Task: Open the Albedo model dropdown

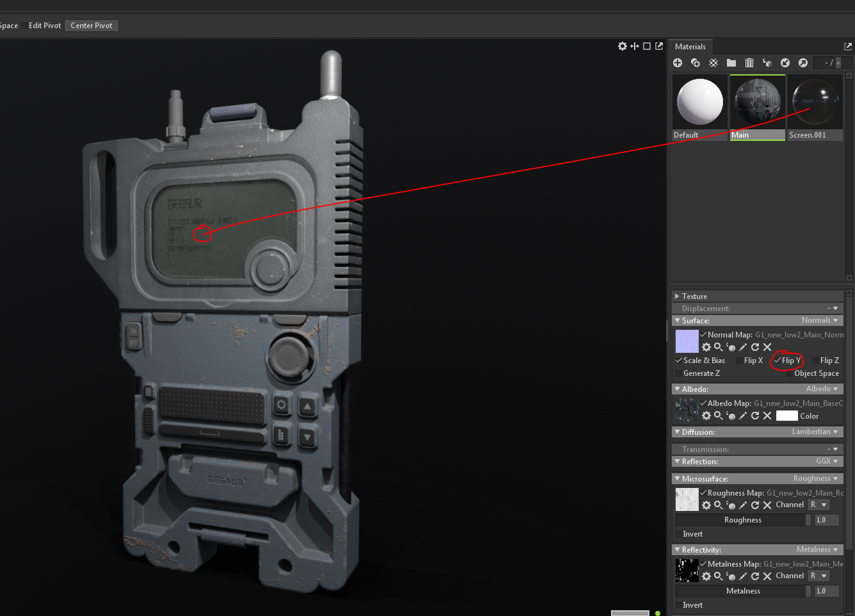Action: coord(822,389)
